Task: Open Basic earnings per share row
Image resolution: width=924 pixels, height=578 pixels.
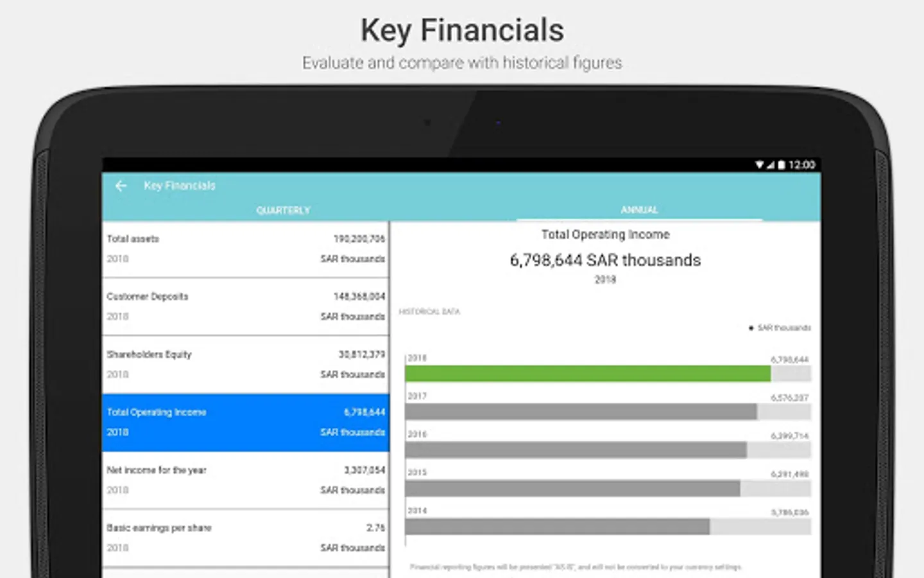Action: point(246,538)
